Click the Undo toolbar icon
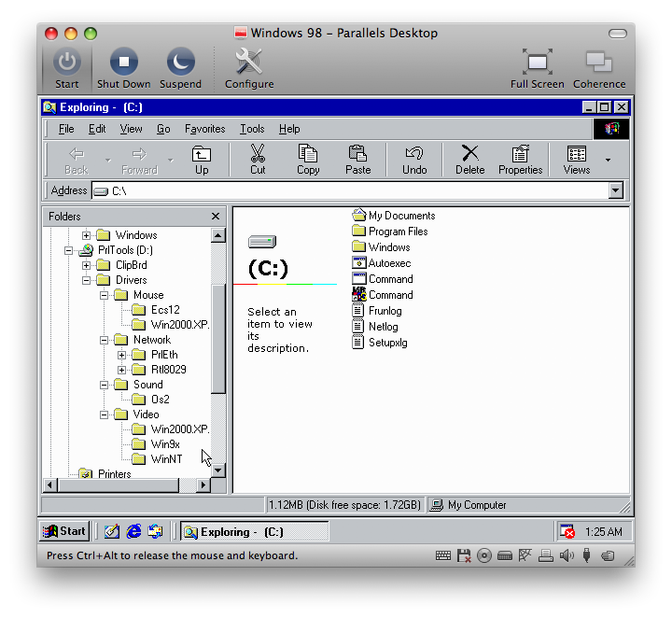 click(414, 153)
